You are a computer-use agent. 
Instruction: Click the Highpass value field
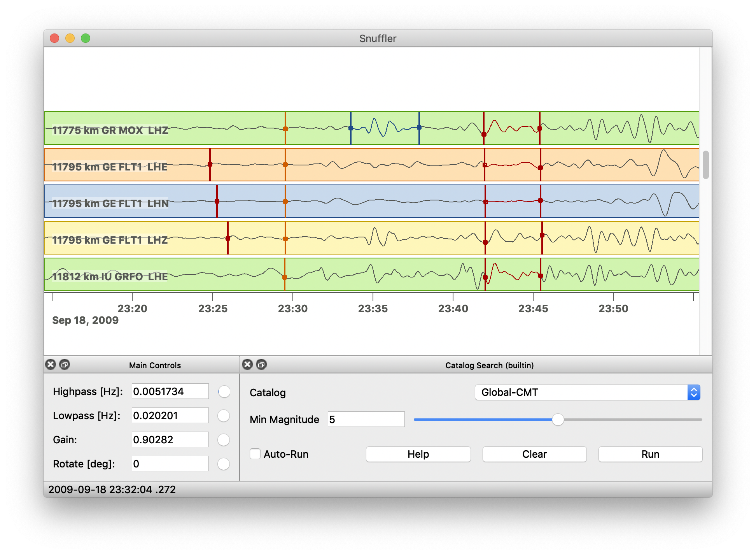coord(170,391)
